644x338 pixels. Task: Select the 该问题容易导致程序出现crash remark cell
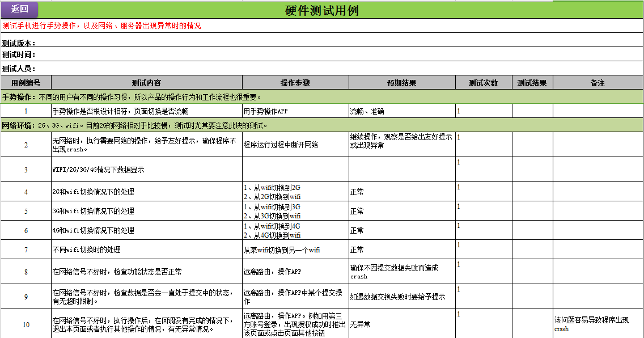598,324
